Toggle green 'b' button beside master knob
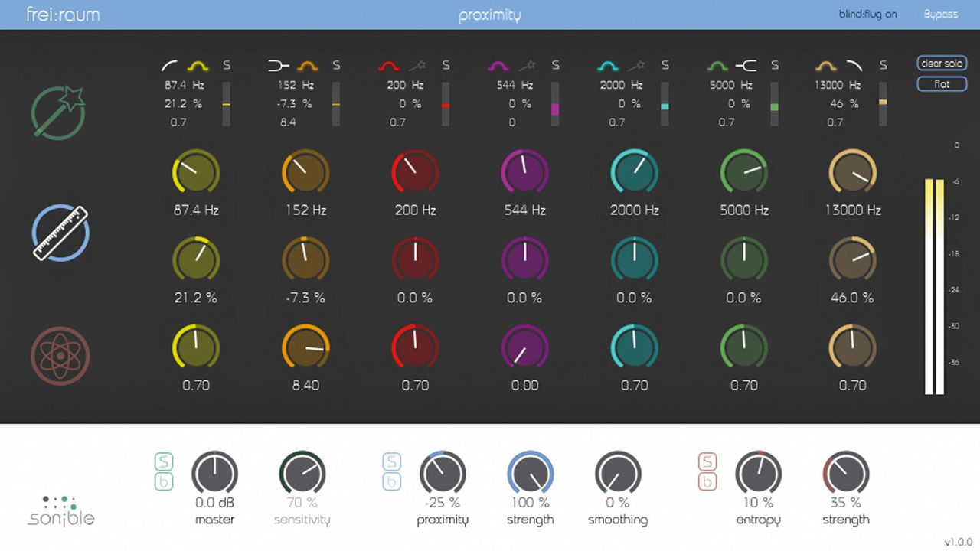 164,481
